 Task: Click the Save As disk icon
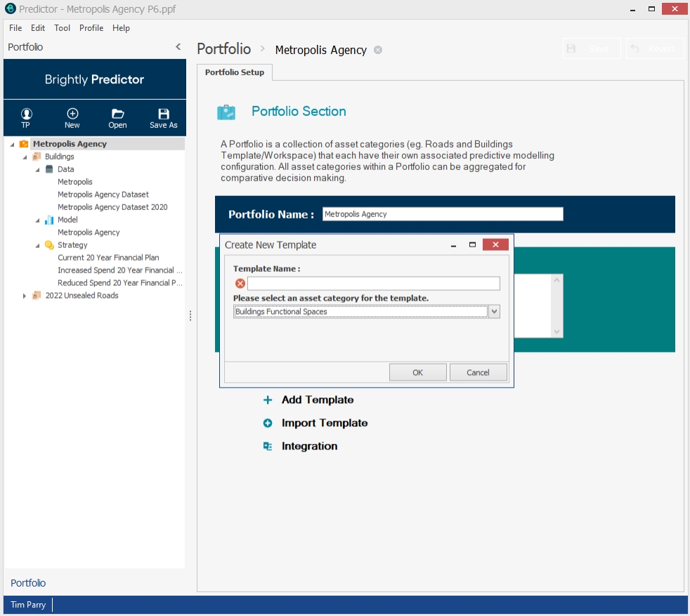tap(163, 114)
